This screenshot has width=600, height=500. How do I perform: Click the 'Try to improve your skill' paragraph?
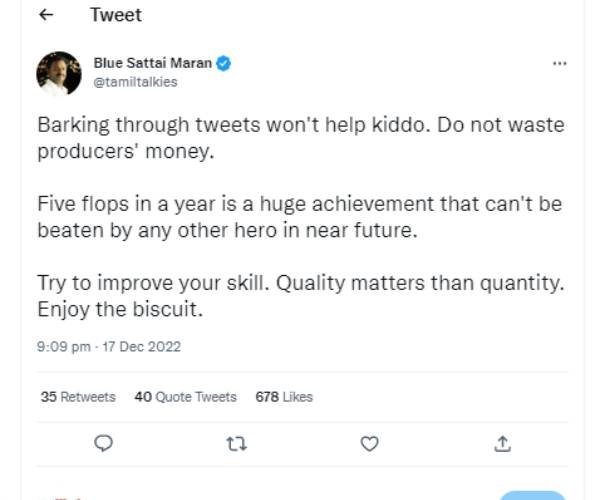pos(300,283)
